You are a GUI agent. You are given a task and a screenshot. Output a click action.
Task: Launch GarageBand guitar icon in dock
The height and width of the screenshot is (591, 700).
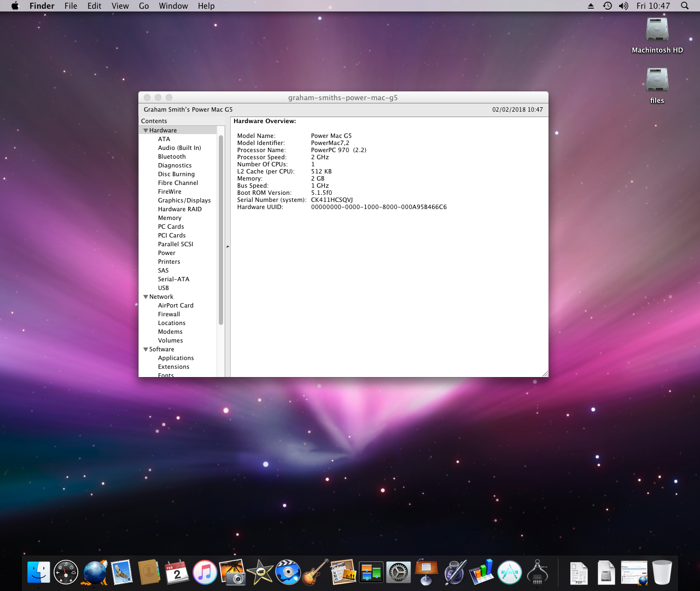pyautogui.click(x=316, y=572)
